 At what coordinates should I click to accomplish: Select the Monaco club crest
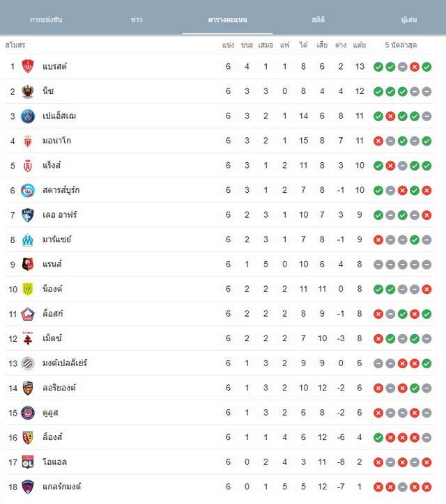pyautogui.click(x=28, y=141)
